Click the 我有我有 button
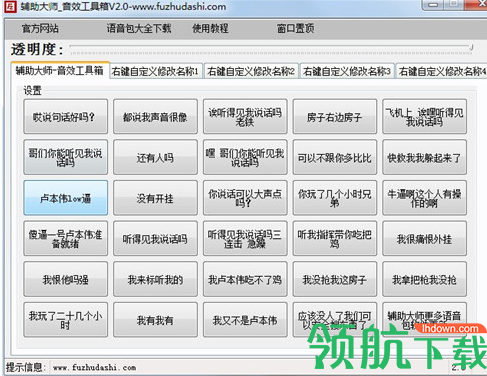 pyautogui.click(x=155, y=320)
